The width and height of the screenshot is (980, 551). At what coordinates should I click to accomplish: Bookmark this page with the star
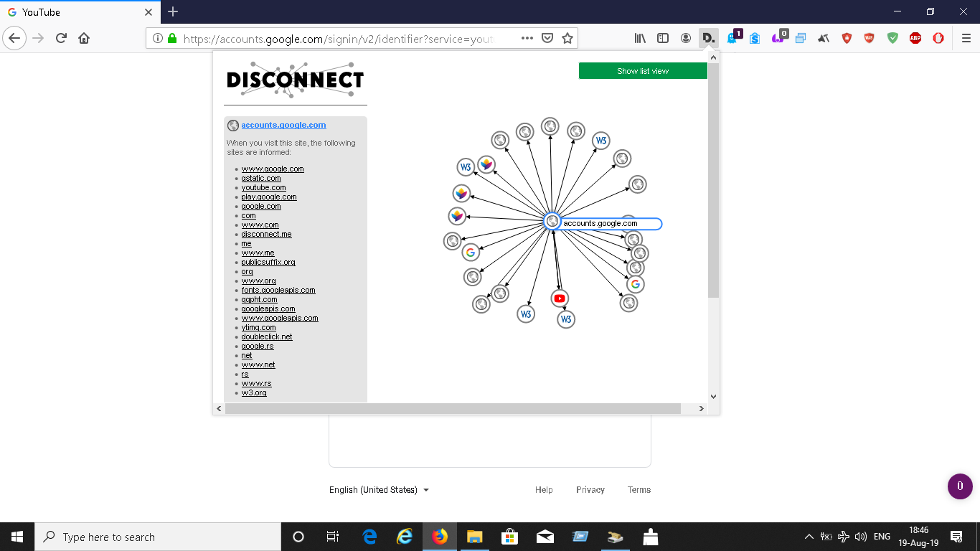[x=567, y=38]
